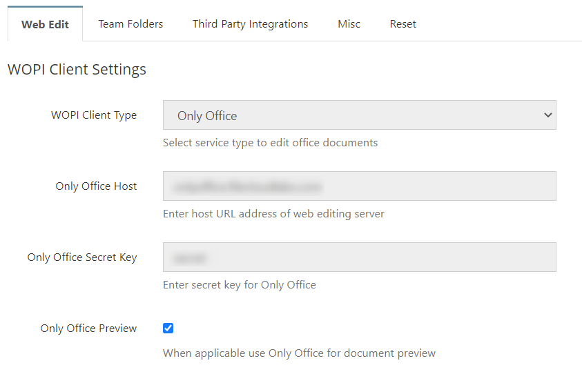
Task: Open the WOPI Client Type dropdown
Action: coord(359,115)
